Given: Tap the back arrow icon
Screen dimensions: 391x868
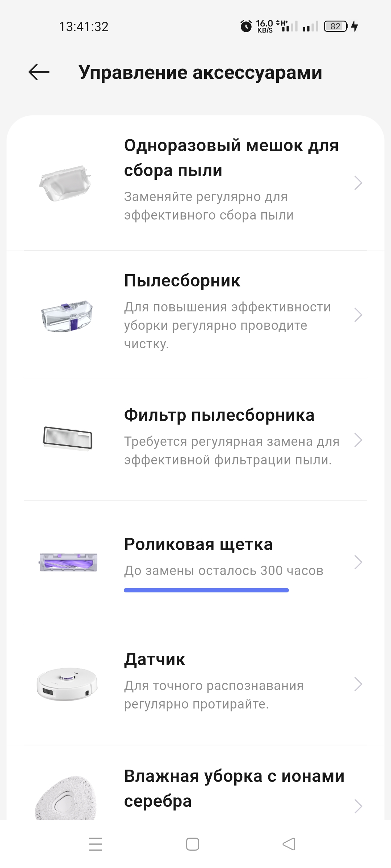Looking at the screenshot, I should pos(39,72).
